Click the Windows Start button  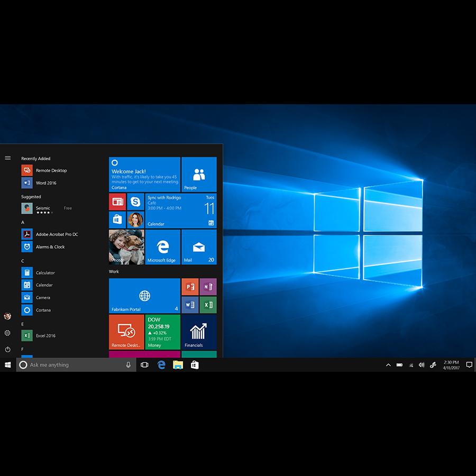coord(8,364)
